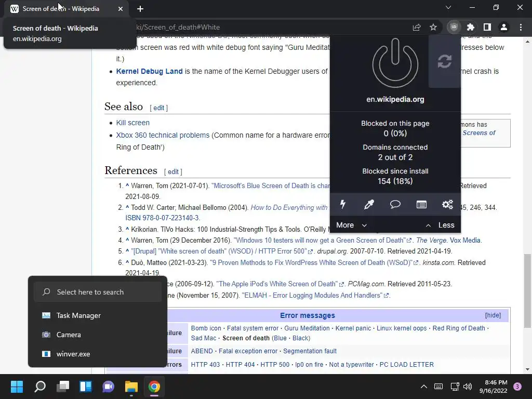The height and width of the screenshot is (399, 532).
Task: Open ISBN 978-0-07-223140-3 link
Action: pos(163,218)
